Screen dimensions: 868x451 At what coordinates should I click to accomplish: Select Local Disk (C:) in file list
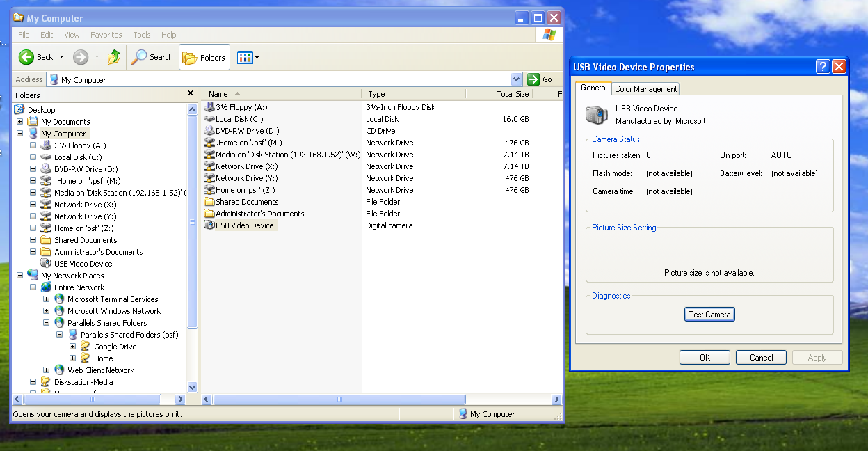(239, 119)
